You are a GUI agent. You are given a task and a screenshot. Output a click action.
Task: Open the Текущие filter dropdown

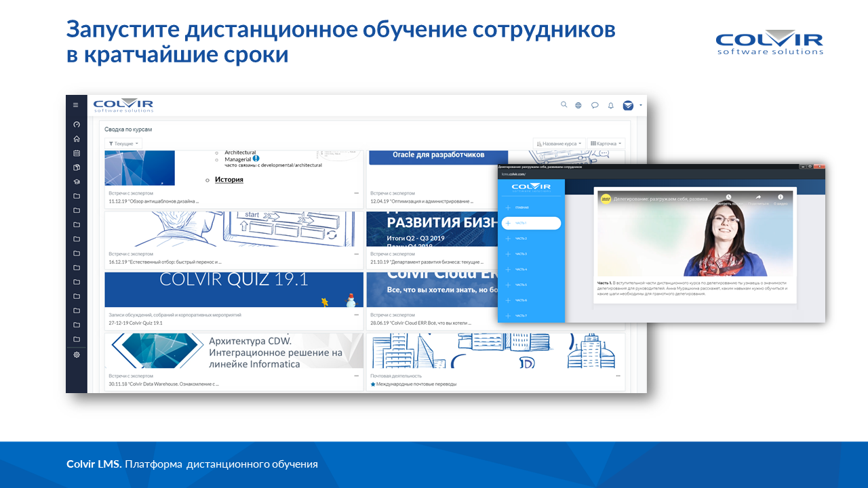pyautogui.click(x=123, y=144)
